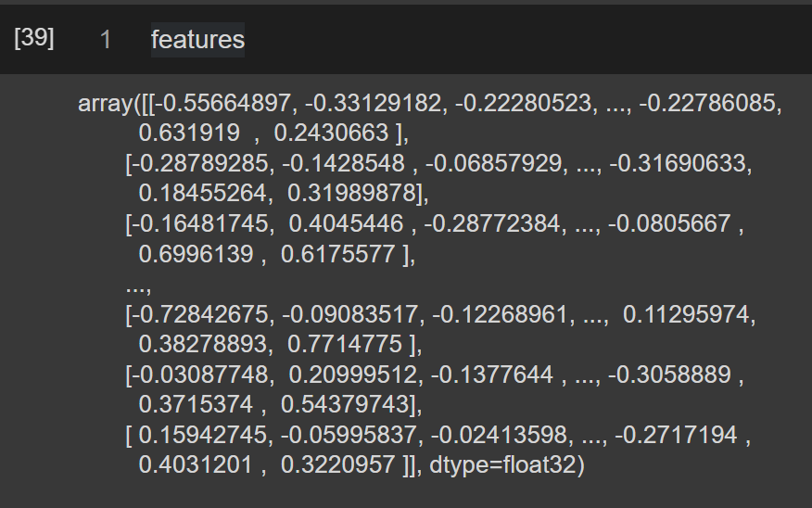Click the value 0.15942745 in the output

pos(202,435)
